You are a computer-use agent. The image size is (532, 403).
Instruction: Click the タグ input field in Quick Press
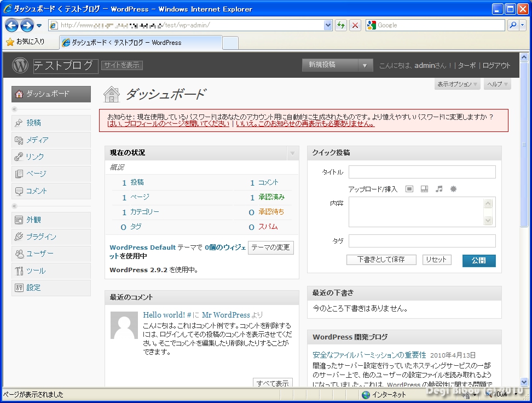coord(422,241)
